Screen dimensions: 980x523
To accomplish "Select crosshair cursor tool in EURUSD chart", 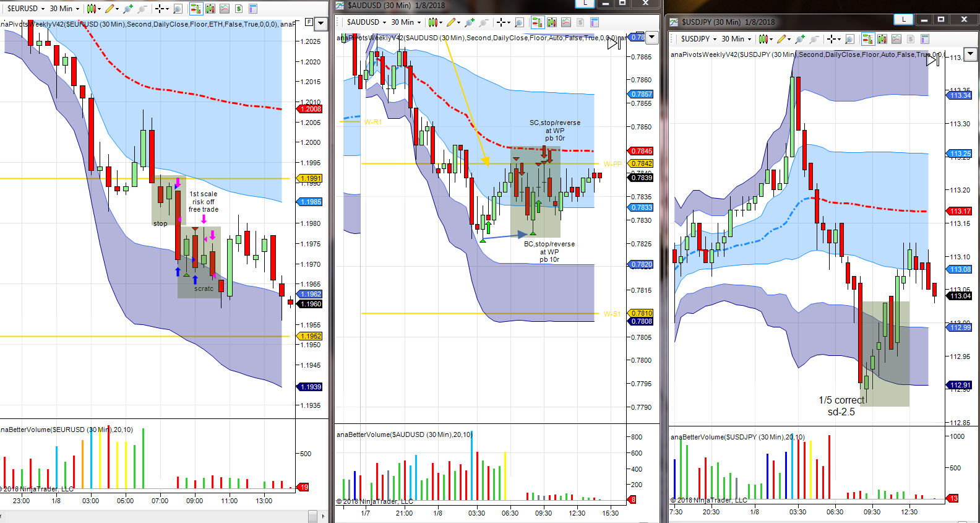I will 161,9.
